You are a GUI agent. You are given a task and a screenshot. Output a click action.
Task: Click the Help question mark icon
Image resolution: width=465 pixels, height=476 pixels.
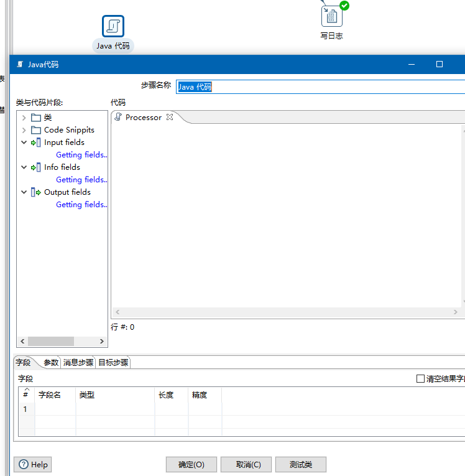click(24, 464)
